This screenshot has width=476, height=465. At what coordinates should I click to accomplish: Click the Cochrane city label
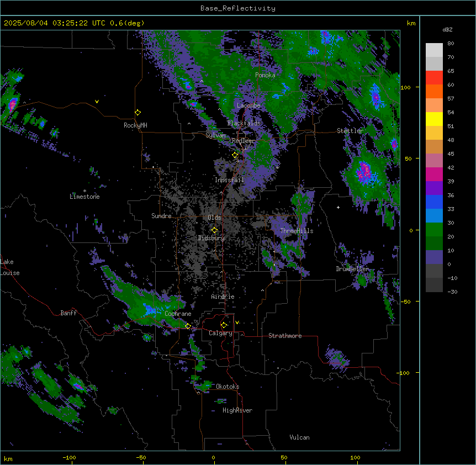click(178, 314)
